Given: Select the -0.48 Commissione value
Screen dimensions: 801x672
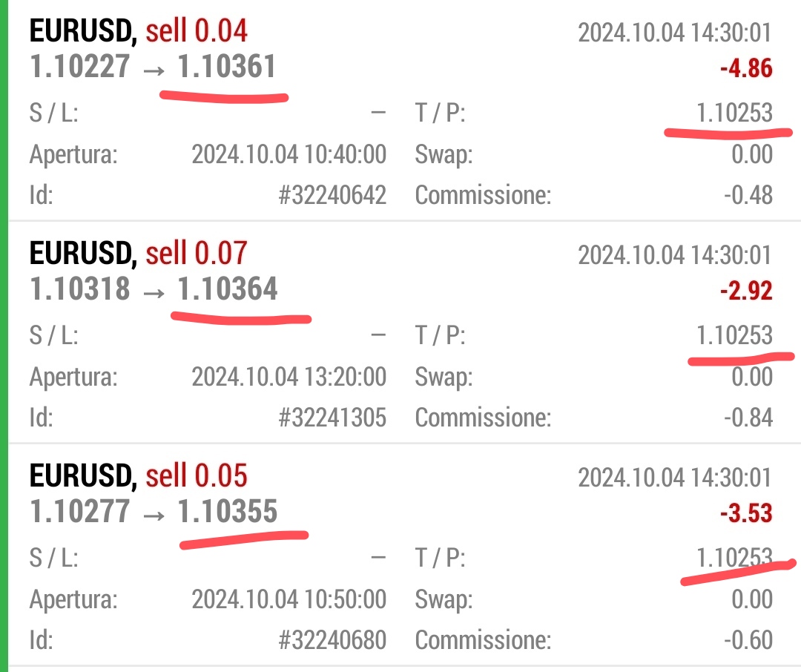Looking at the screenshot, I should 748,196.
